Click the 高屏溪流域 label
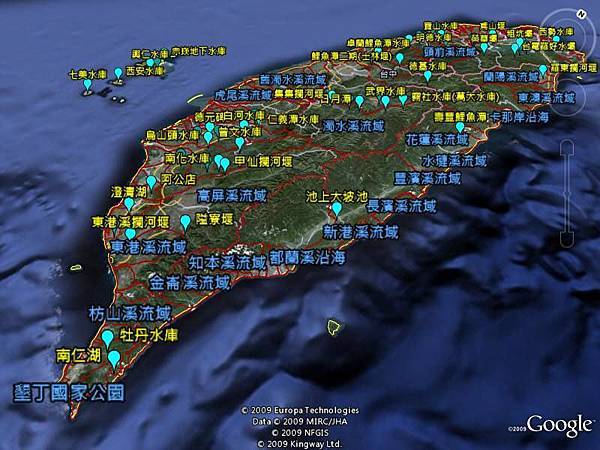The height and width of the screenshot is (450, 600). pyautogui.click(x=232, y=196)
